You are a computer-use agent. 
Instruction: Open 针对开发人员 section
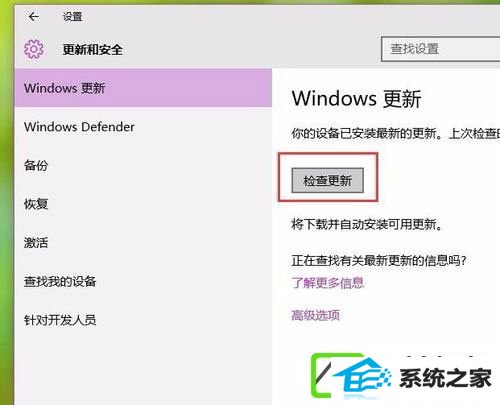click(x=143, y=320)
